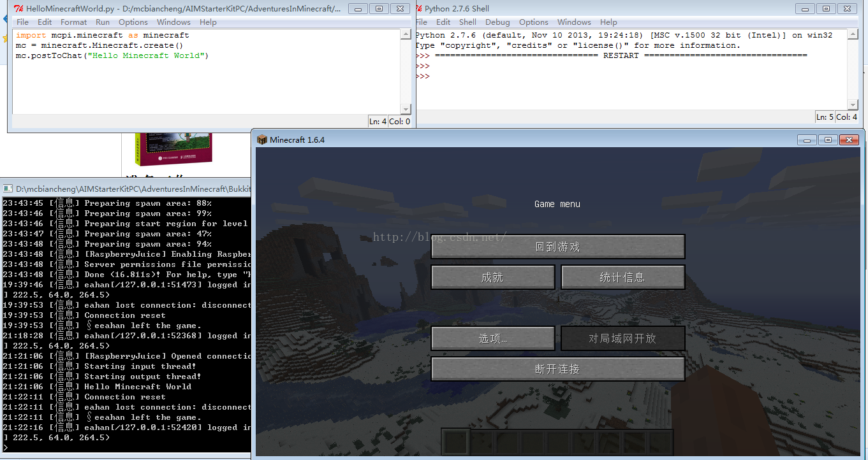Open Options menu in Python Shell window
Viewport: 868px width, 460px height.
[534, 22]
